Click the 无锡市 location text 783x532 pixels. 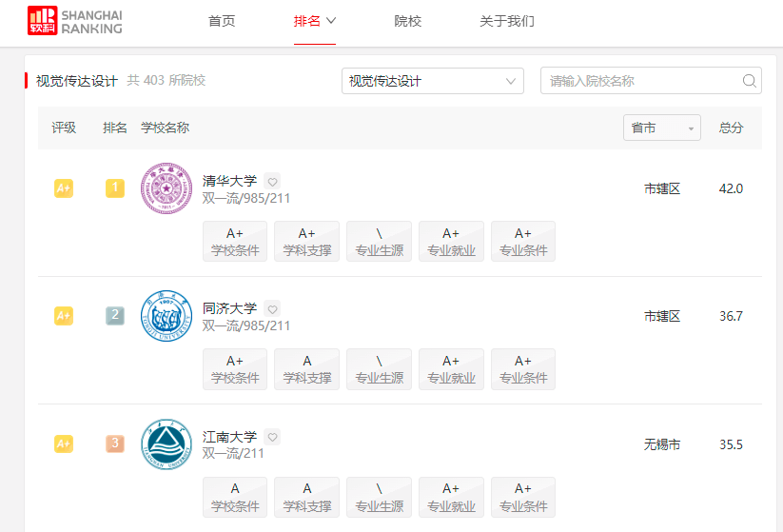point(662,444)
